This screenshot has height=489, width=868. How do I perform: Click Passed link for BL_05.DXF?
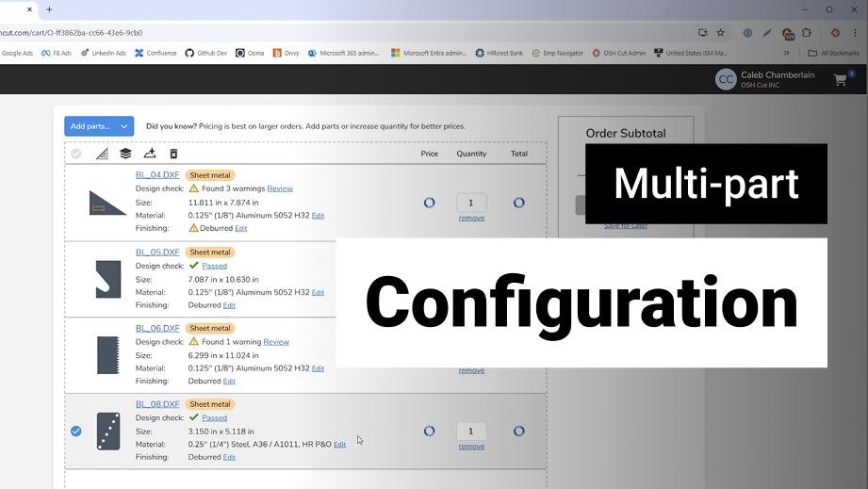214,266
